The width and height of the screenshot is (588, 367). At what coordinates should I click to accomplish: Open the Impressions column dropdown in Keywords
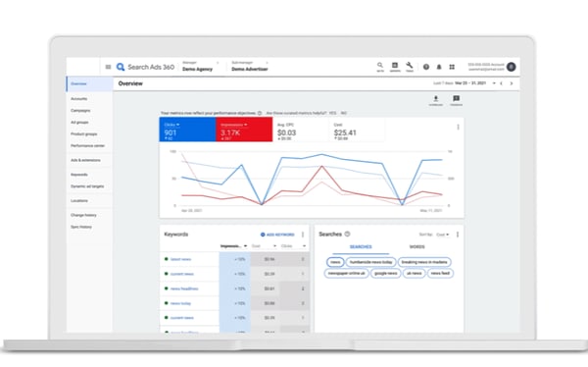(x=245, y=246)
